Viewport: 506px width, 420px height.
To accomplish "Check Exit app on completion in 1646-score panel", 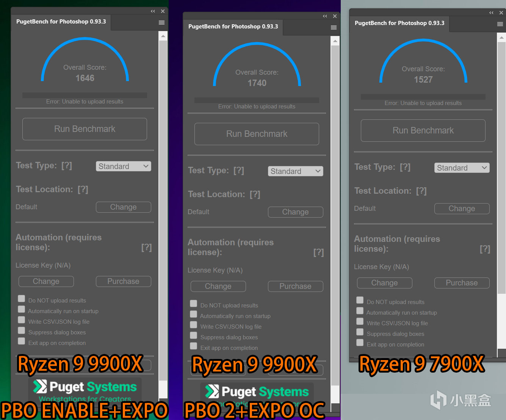I will pos(22,341).
